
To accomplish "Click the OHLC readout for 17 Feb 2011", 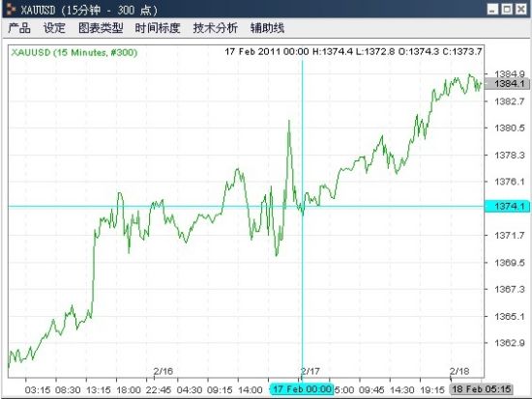I will tap(353, 51).
